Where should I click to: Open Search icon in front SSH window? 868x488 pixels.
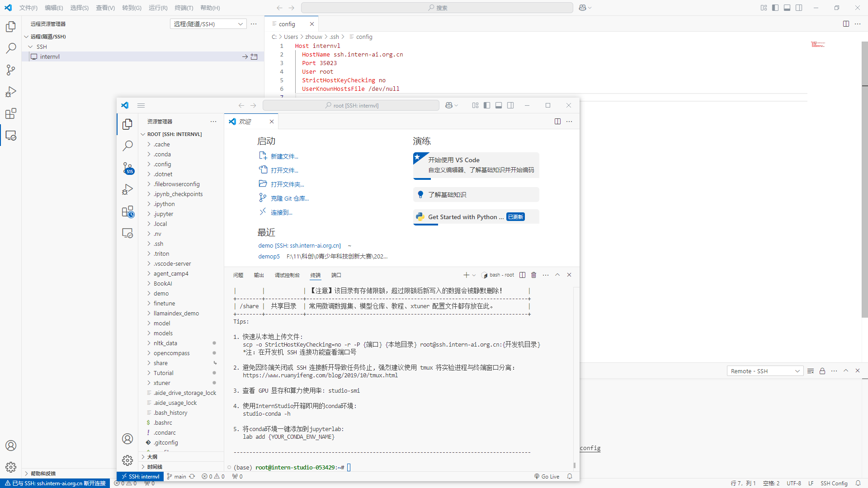(127, 145)
